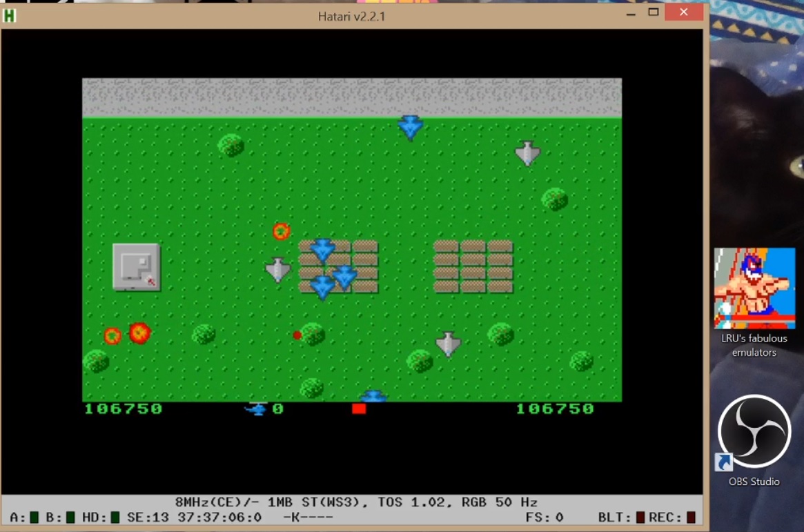Click the drive B: LED indicator
Screen dimensions: 804x532
70,518
